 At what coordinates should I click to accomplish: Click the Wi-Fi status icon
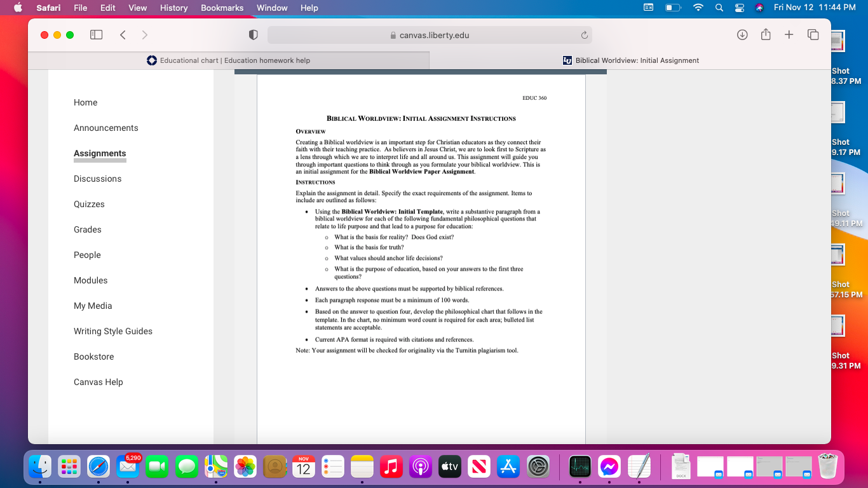pyautogui.click(x=698, y=8)
